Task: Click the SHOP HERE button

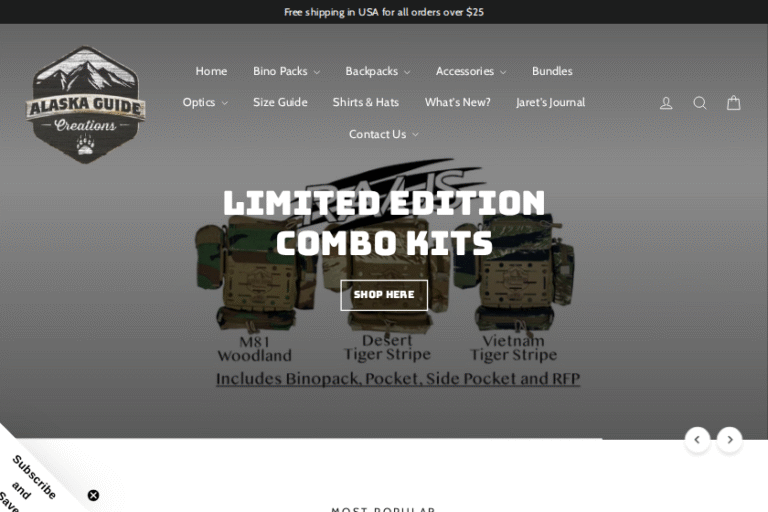Action: pos(384,295)
